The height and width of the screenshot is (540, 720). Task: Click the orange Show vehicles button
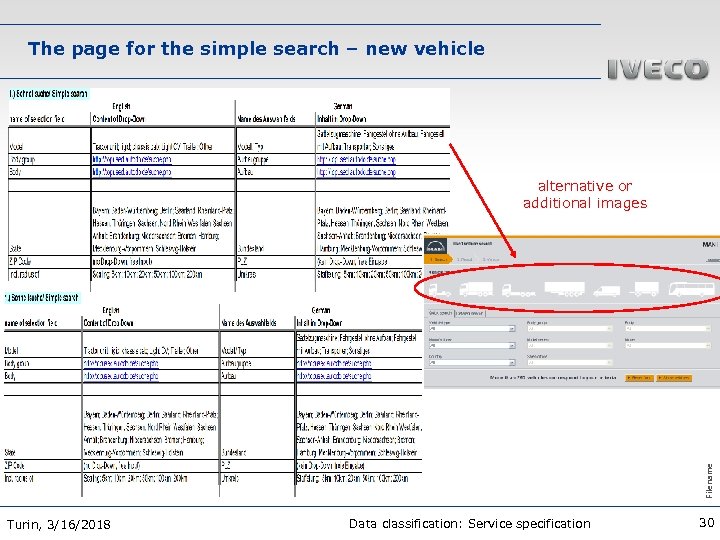coord(674,378)
